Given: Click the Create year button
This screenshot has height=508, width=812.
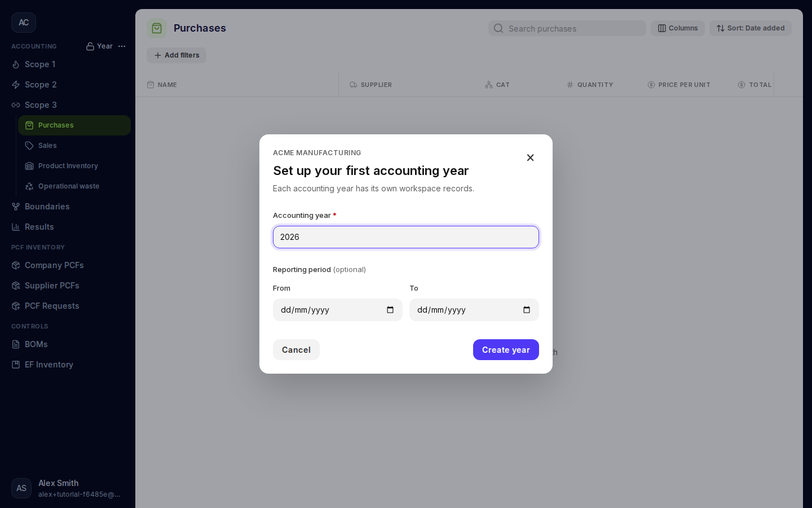Looking at the screenshot, I should pyautogui.click(x=506, y=350).
